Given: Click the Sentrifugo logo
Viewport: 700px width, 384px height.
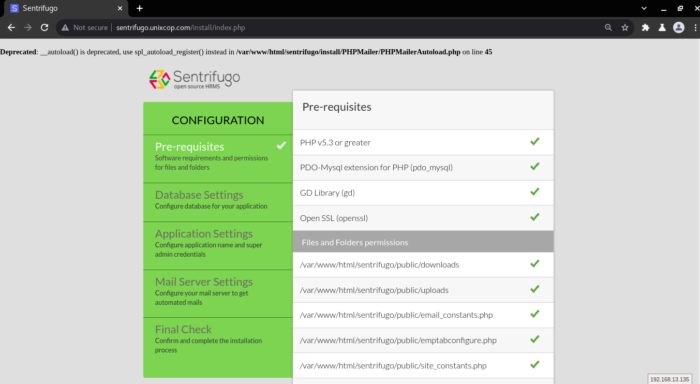Looking at the screenshot, I should (194, 79).
